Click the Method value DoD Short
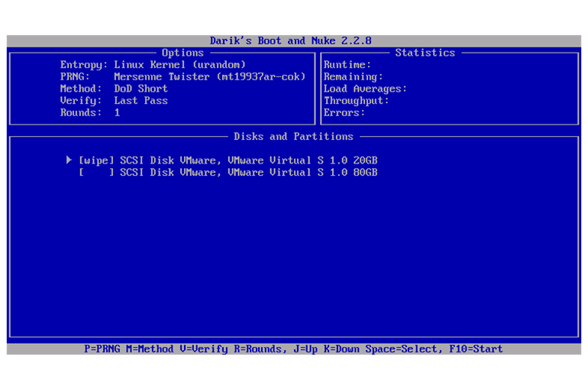588x392 pixels. [x=141, y=89]
